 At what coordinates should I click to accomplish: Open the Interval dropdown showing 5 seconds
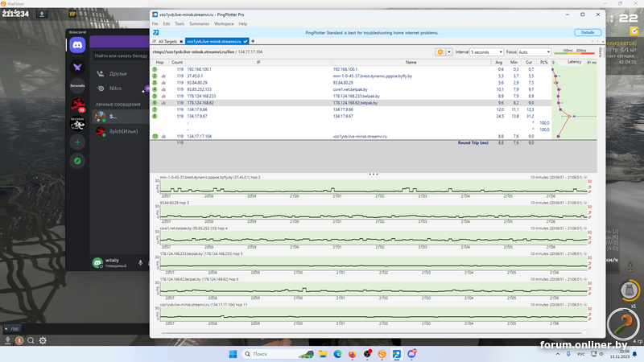point(487,51)
